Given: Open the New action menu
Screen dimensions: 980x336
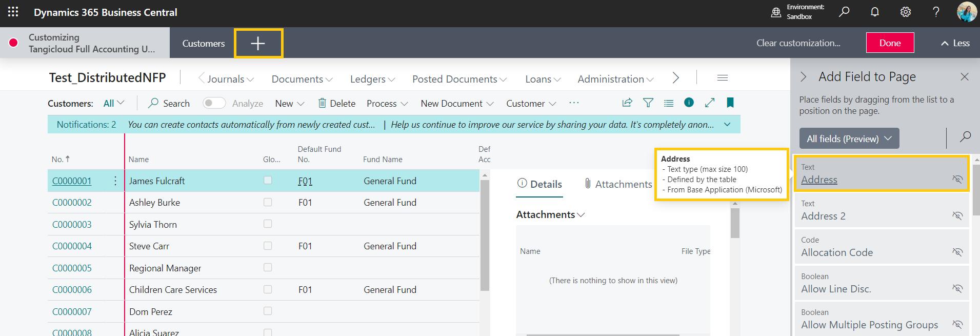Looking at the screenshot, I should 290,103.
